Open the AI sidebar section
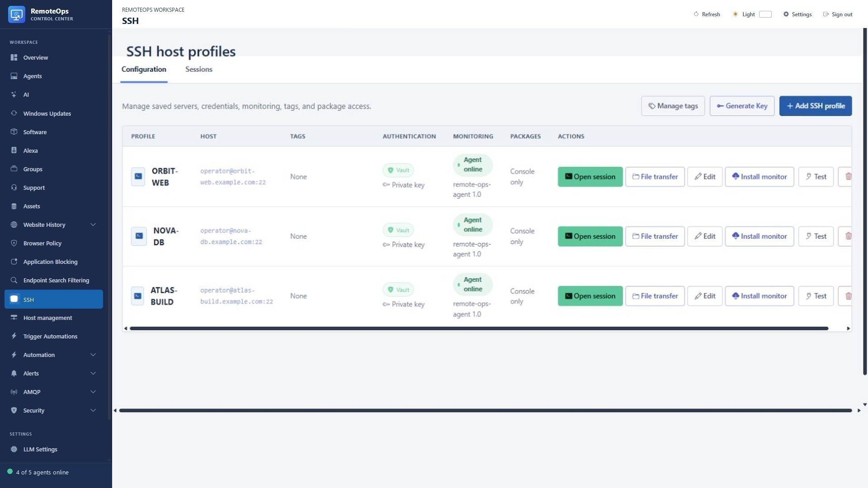Viewport: 868px width, 488px height. click(x=53, y=94)
